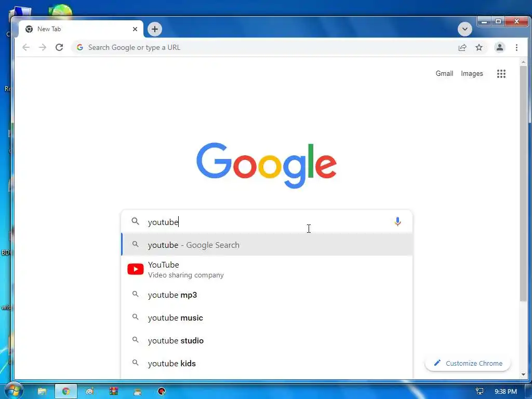Choose 'youtube kids' suggestion
Screen dimensions: 532x399
click(x=267, y=363)
